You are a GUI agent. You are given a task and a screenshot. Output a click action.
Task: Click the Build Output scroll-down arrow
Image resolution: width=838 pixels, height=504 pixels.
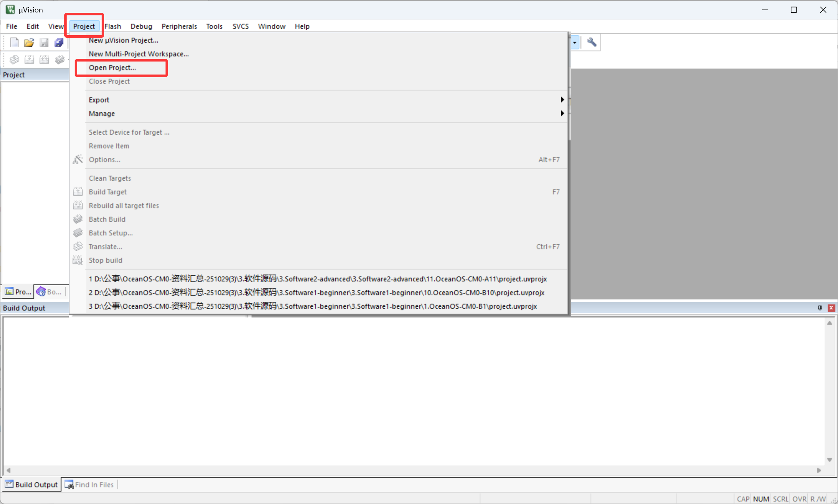(829, 460)
